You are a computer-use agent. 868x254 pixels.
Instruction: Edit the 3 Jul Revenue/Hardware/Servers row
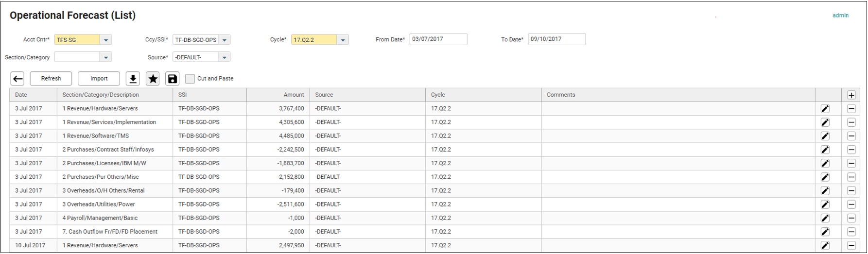pyautogui.click(x=825, y=109)
